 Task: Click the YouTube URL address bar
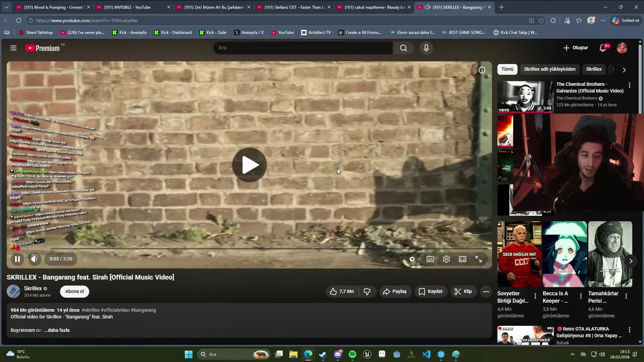point(277,21)
